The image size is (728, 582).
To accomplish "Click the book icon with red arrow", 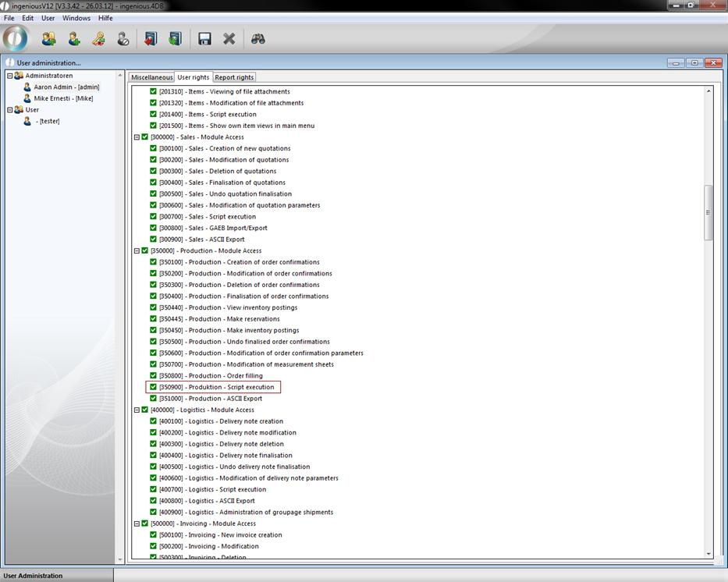I will [x=151, y=38].
